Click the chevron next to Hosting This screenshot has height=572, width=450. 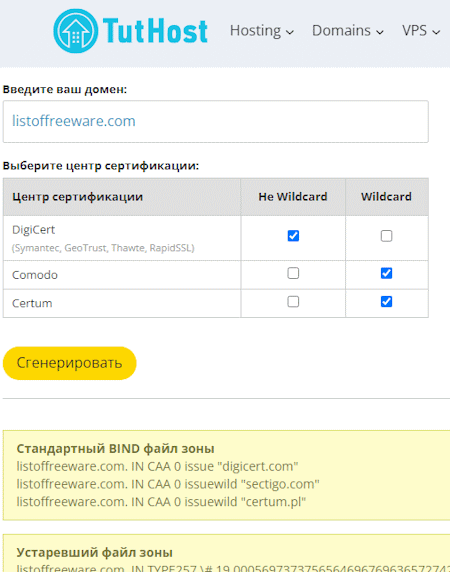click(x=290, y=32)
